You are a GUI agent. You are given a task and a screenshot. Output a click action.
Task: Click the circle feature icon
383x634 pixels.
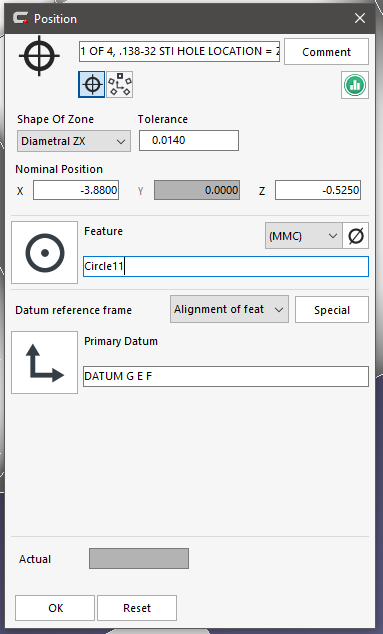point(44,253)
